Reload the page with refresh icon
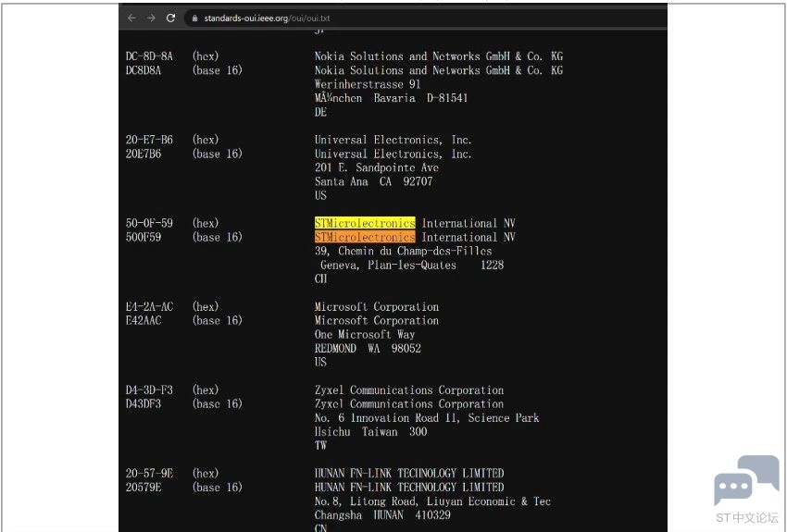The image size is (787, 532). point(170,19)
